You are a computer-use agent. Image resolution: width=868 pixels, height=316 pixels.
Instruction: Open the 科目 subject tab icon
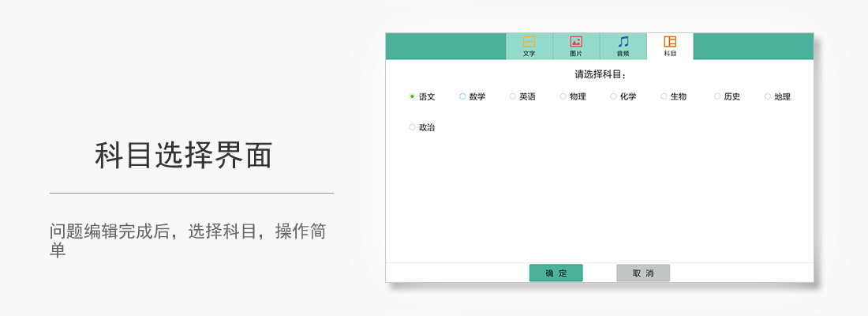pyautogui.click(x=670, y=42)
